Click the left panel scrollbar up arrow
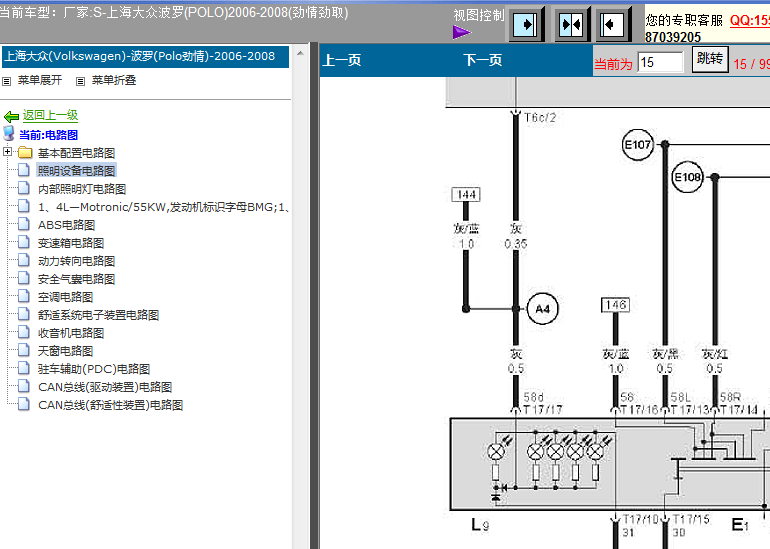This screenshot has width=770, height=549. [x=301, y=53]
